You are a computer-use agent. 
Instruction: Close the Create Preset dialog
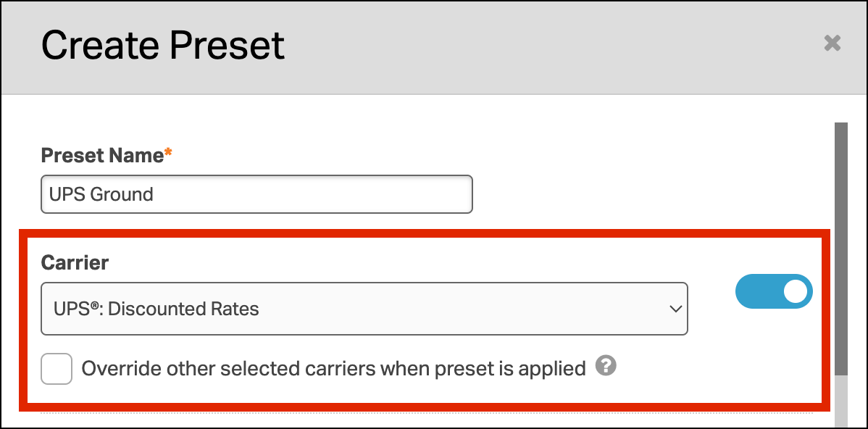[x=832, y=43]
